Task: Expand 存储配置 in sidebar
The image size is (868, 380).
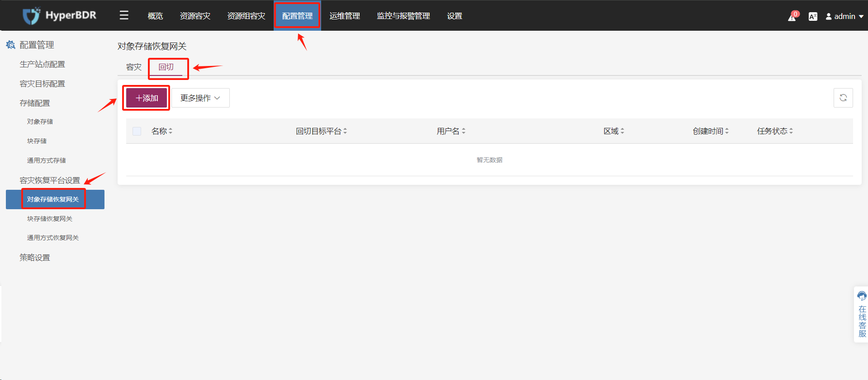Action: click(x=35, y=103)
